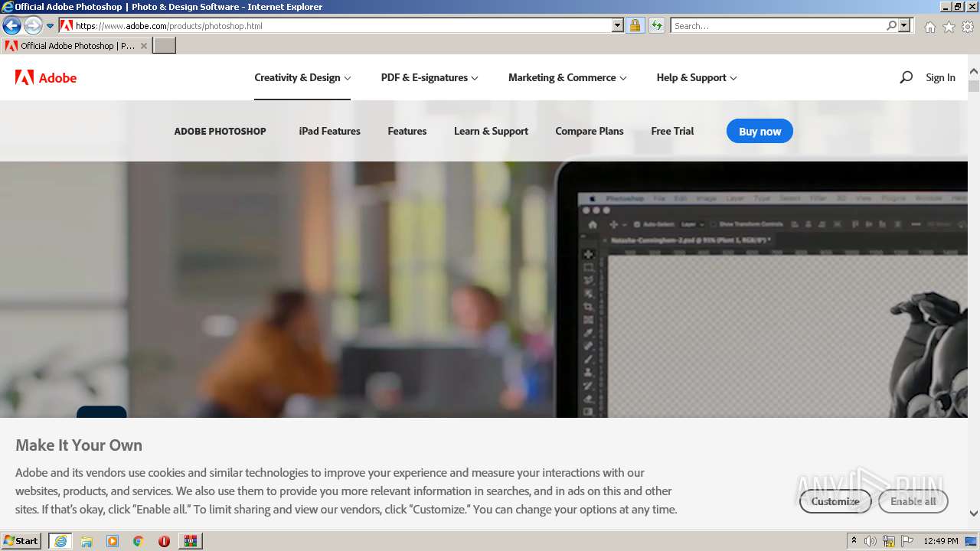Click the Customize cookies button
The width and height of the screenshot is (980, 551).
click(835, 501)
